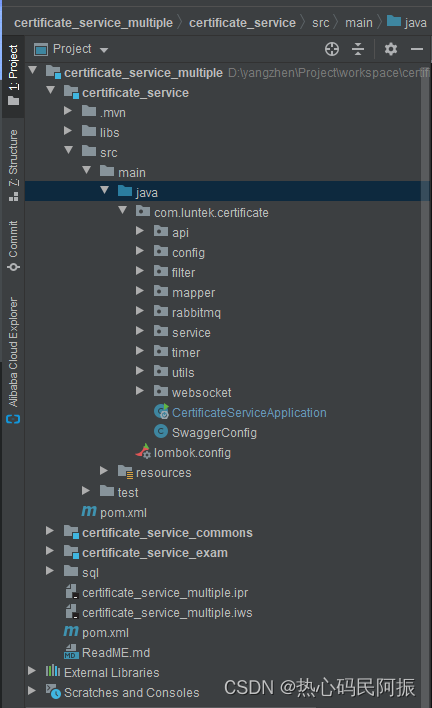Expand the resources folder

104,471
